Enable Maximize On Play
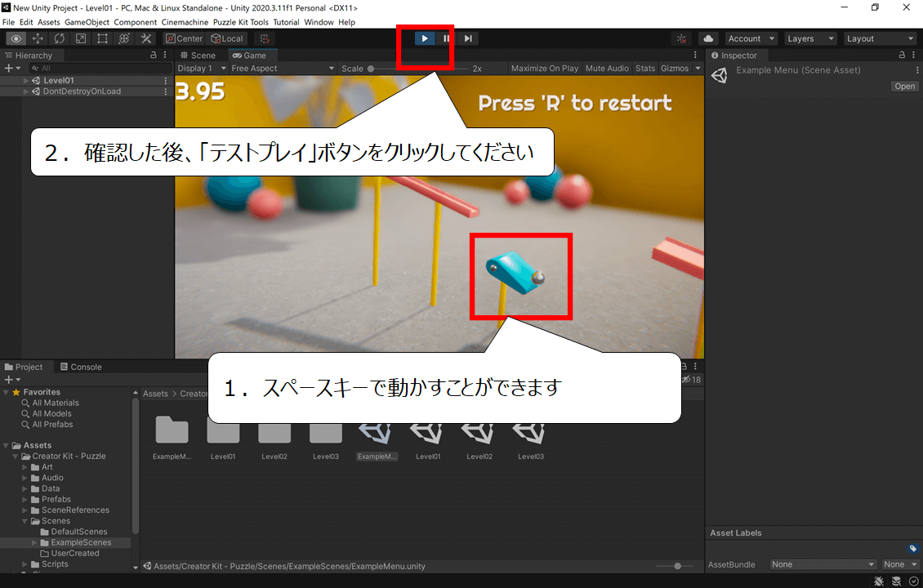The width and height of the screenshot is (923, 588). (545, 69)
